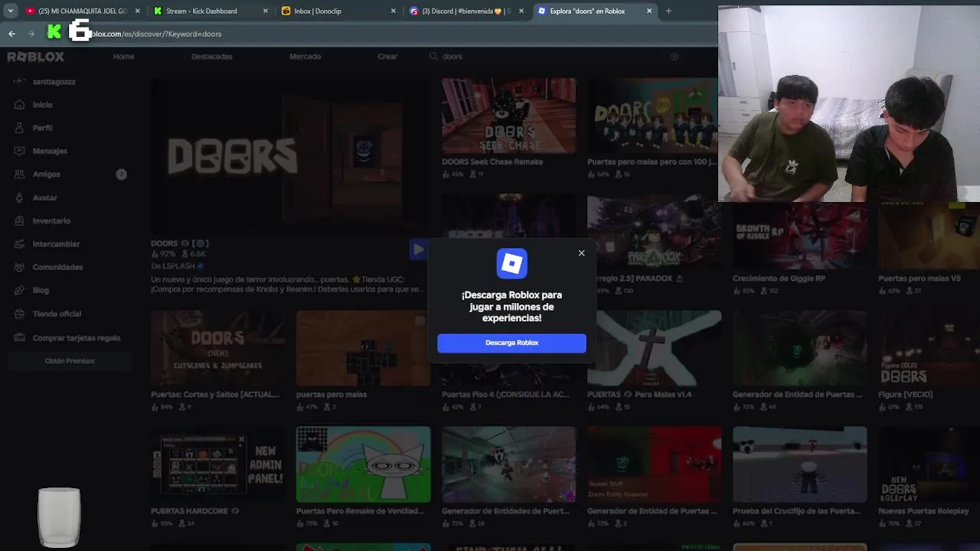Close the Stream - Kick Dashboard tab
This screenshot has height=551, width=980.
[266, 11]
